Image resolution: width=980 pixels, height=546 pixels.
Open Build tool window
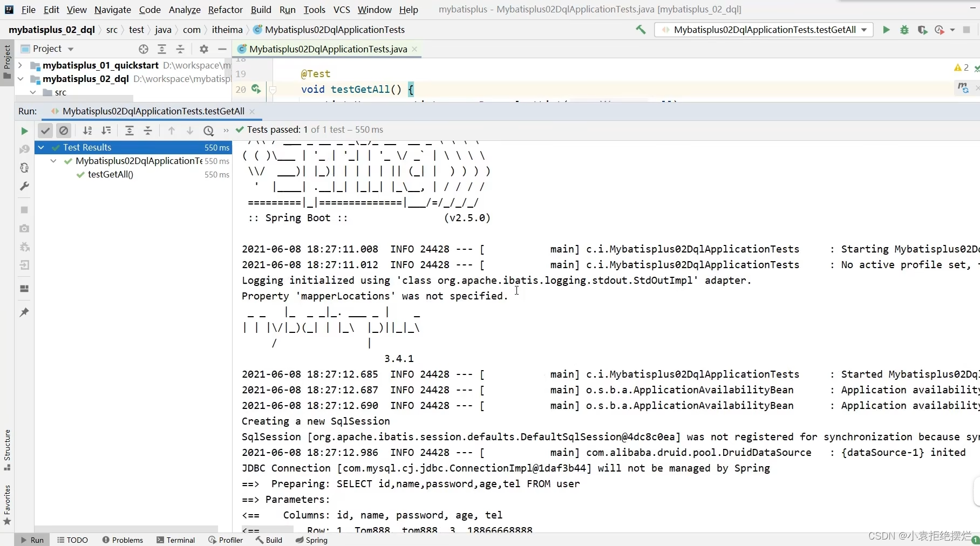(269, 540)
